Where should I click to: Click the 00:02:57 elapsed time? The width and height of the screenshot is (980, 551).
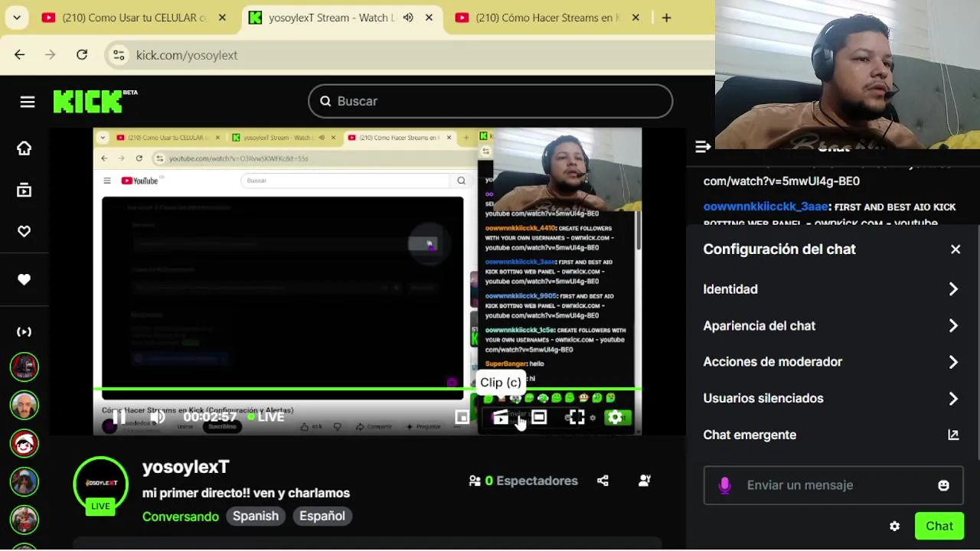click(209, 417)
